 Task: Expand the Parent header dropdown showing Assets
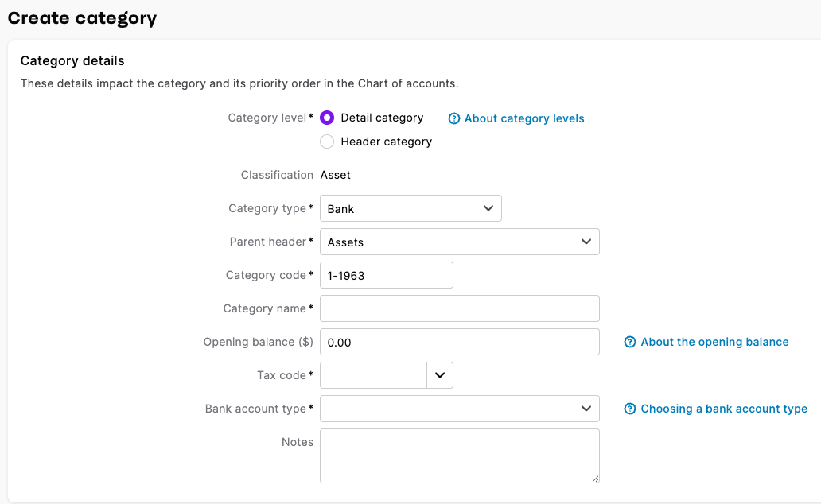(459, 242)
